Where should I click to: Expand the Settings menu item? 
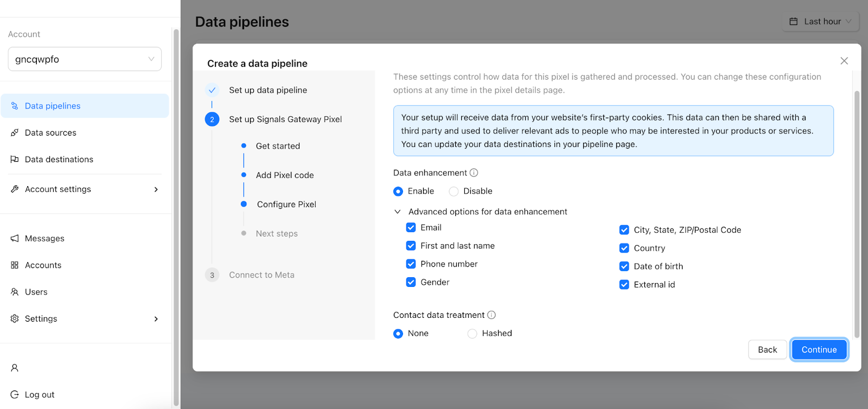85,318
